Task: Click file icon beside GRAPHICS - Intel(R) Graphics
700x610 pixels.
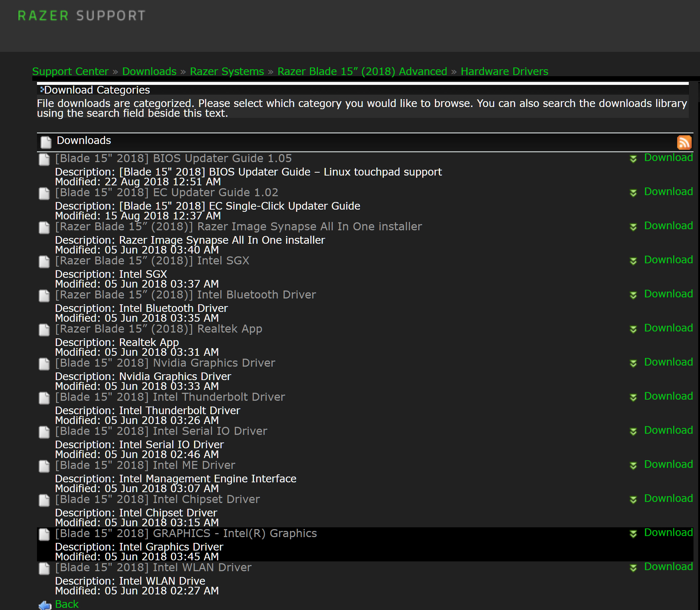Action: pos(44,535)
